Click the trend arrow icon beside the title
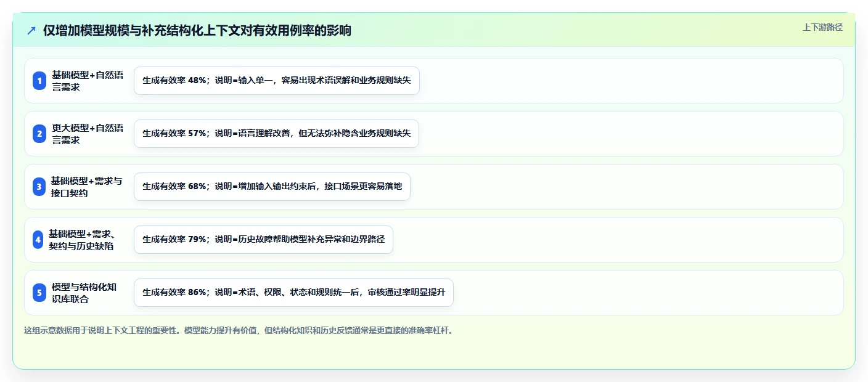 (x=31, y=31)
